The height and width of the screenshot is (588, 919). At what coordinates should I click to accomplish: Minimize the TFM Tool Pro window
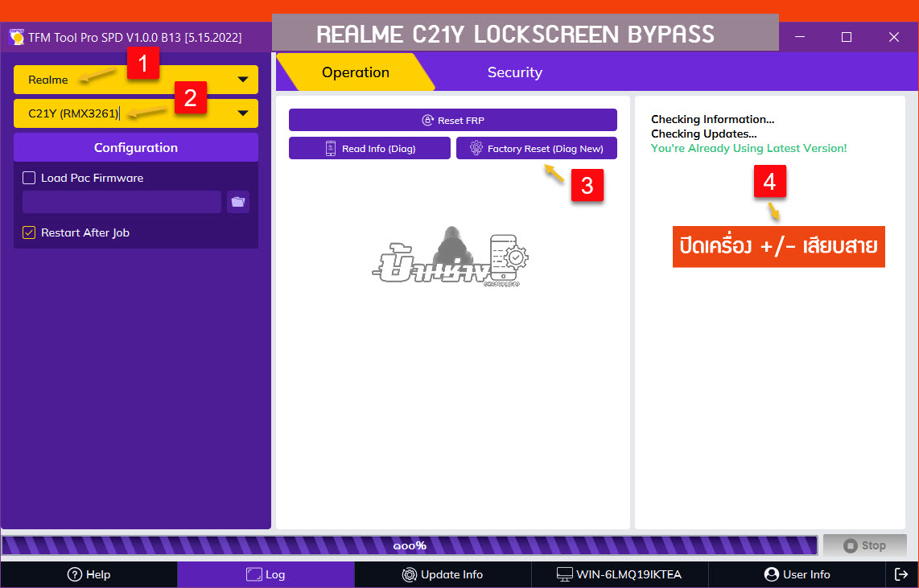[800, 37]
